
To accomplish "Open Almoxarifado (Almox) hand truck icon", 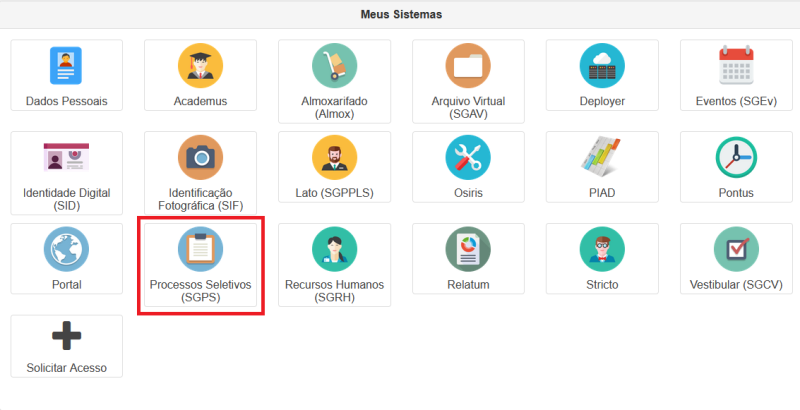I will [334, 67].
